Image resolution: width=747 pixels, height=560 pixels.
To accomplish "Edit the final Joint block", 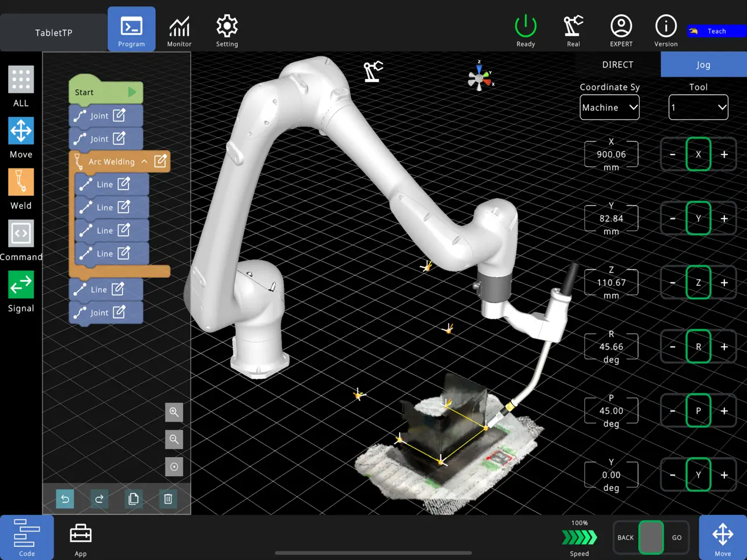I will (x=119, y=312).
